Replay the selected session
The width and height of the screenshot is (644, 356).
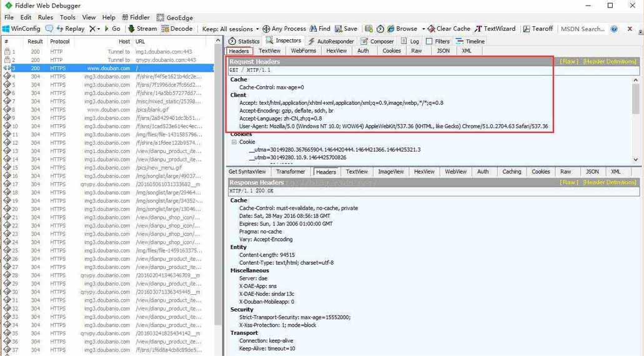(70, 29)
